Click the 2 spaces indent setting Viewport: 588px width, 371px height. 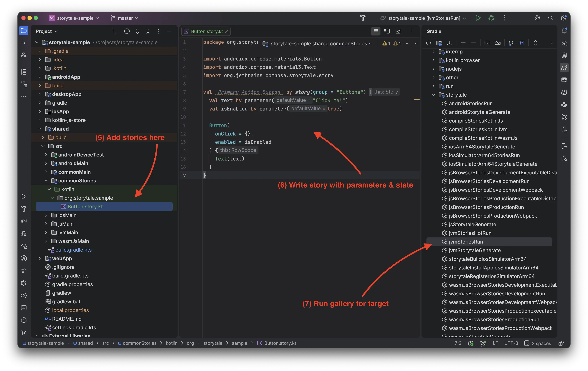click(x=538, y=343)
